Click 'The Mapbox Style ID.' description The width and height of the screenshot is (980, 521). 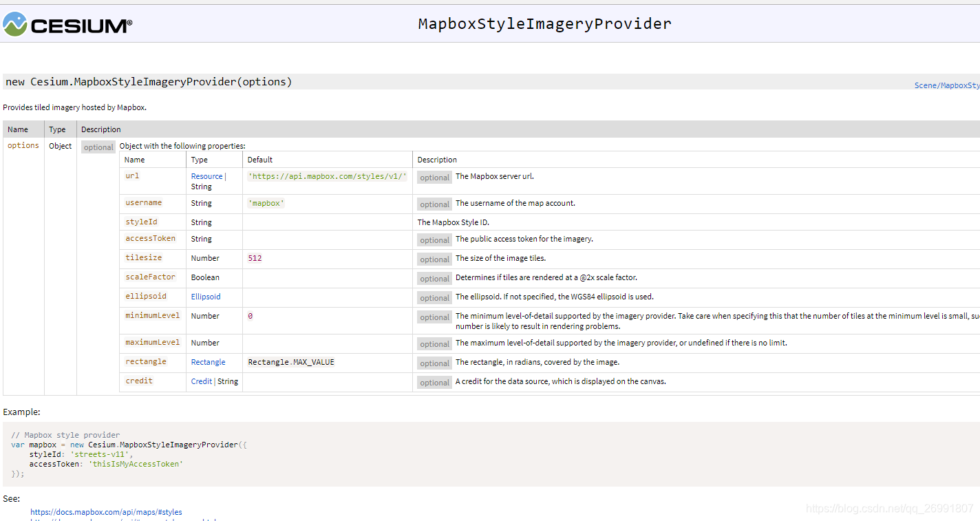(454, 222)
